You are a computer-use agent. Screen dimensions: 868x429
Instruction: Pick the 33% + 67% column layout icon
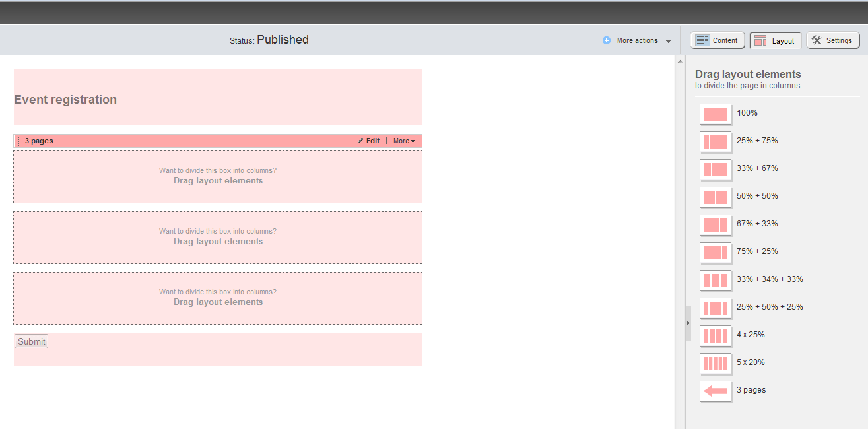[x=715, y=169]
